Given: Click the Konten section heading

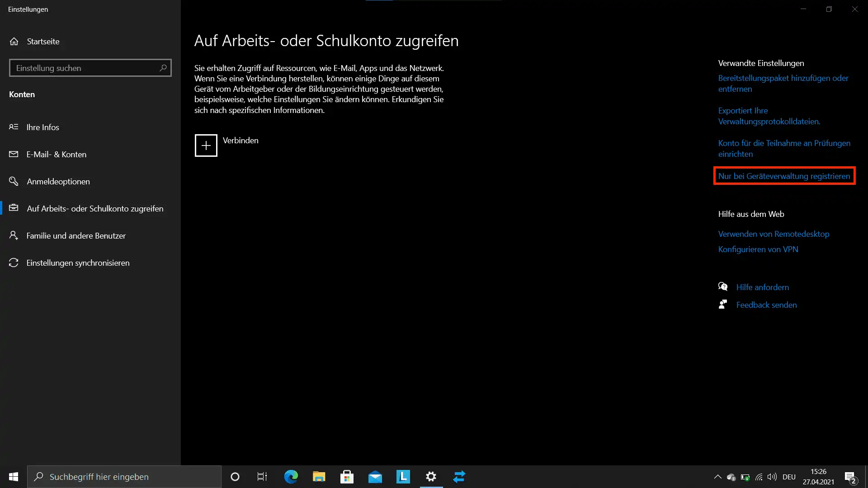Looking at the screenshot, I should click(22, 94).
